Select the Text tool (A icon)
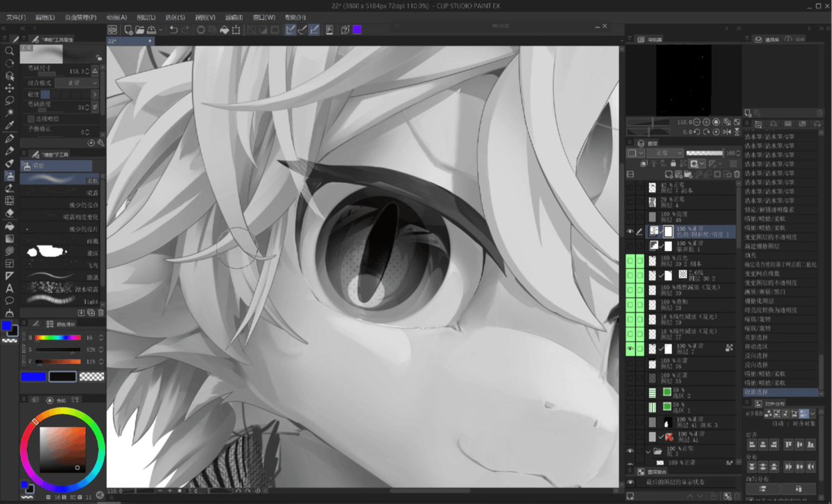The image size is (832, 504). [10, 288]
